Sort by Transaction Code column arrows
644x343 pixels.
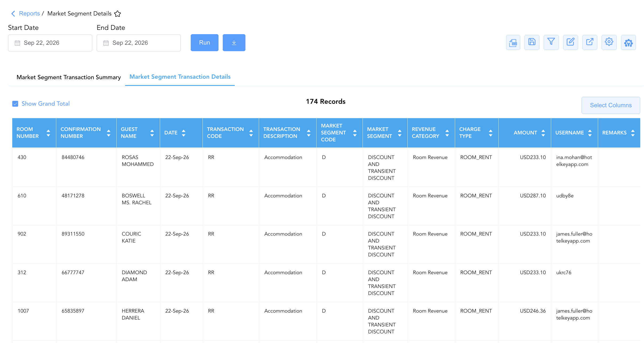click(251, 133)
